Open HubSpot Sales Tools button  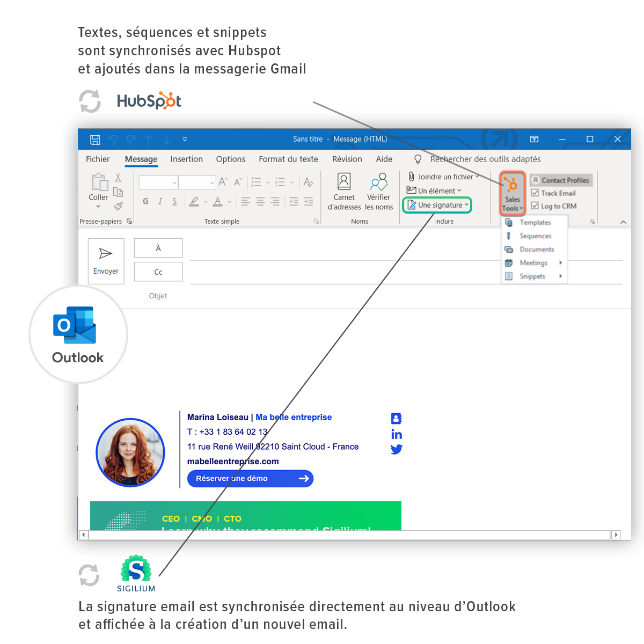(x=513, y=193)
